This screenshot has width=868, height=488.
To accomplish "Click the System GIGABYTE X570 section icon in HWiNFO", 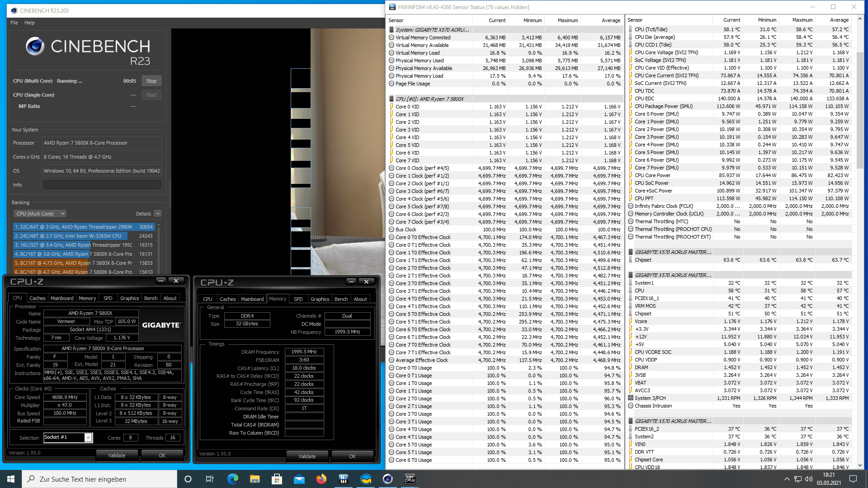I will pyautogui.click(x=392, y=30).
